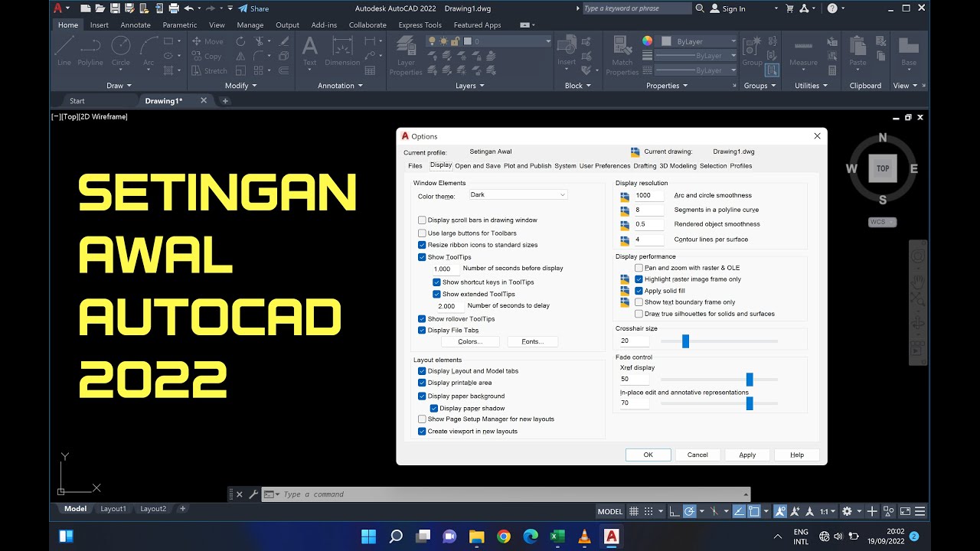Image resolution: width=980 pixels, height=551 pixels.
Task: Click the Insert block icon
Action: (x=567, y=51)
